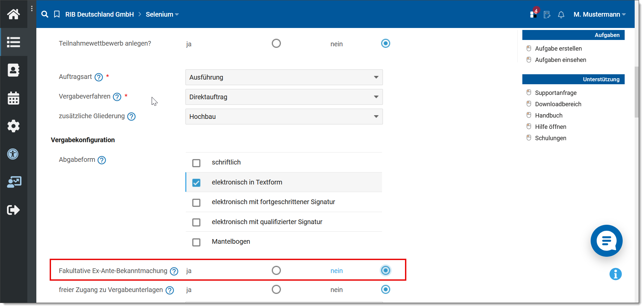Open Supportanfrage link

pos(556,93)
